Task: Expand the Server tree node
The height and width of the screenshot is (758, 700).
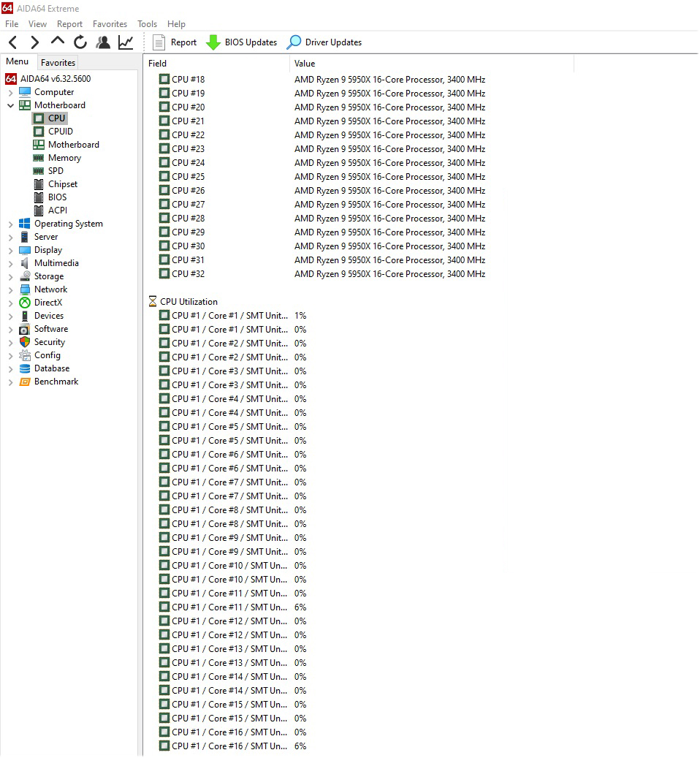Action: click(11, 237)
